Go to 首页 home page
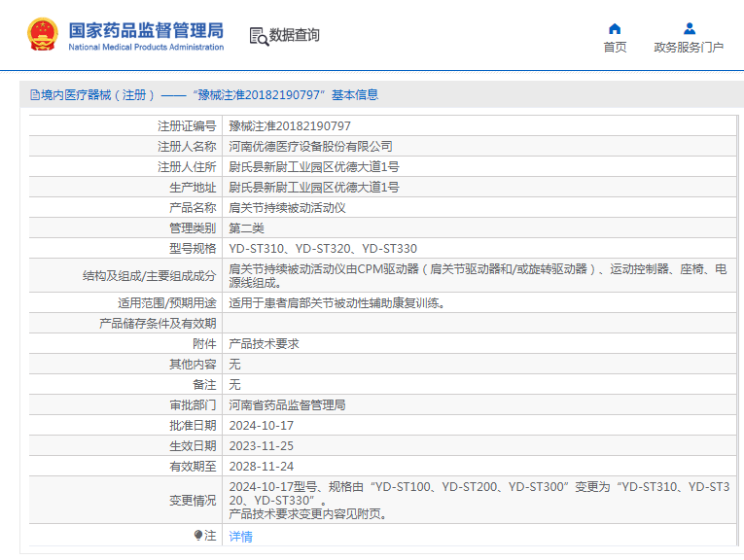Viewport: 744px width, 560px height. [x=615, y=47]
